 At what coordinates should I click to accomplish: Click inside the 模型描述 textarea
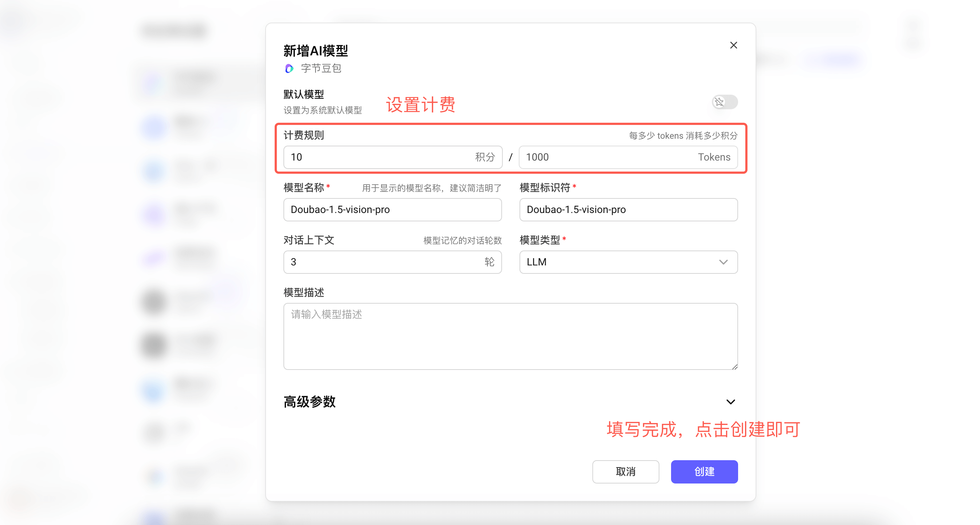(510, 336)
